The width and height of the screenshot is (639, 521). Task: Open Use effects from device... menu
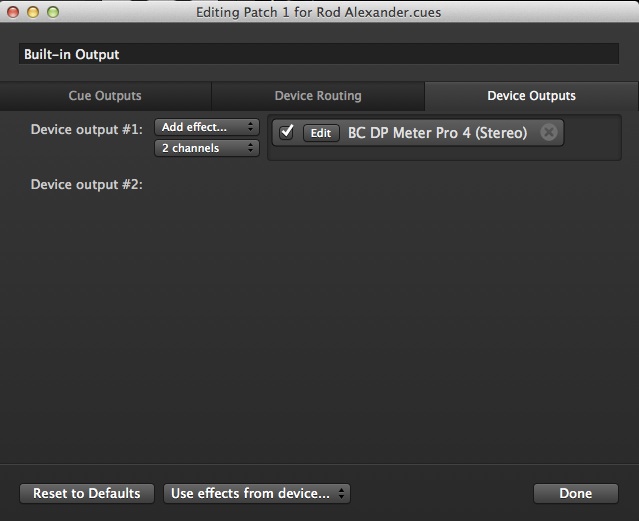tap(257, 493)
